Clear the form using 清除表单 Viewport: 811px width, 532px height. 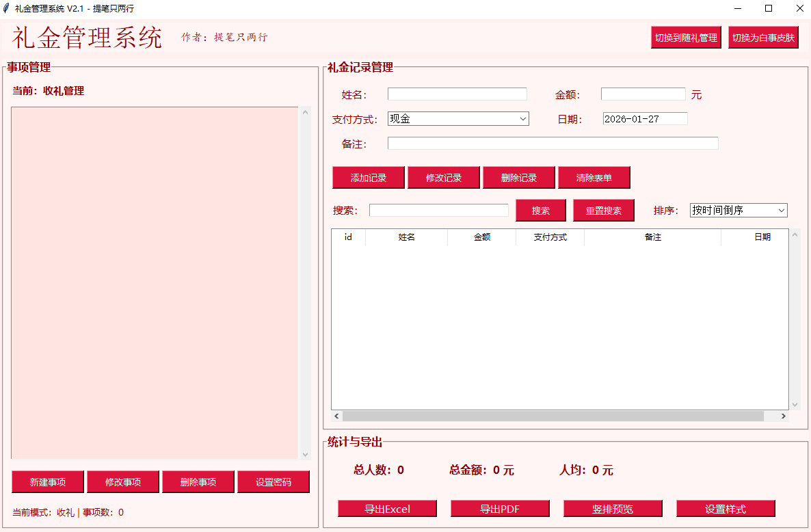[x=594, y=177]
